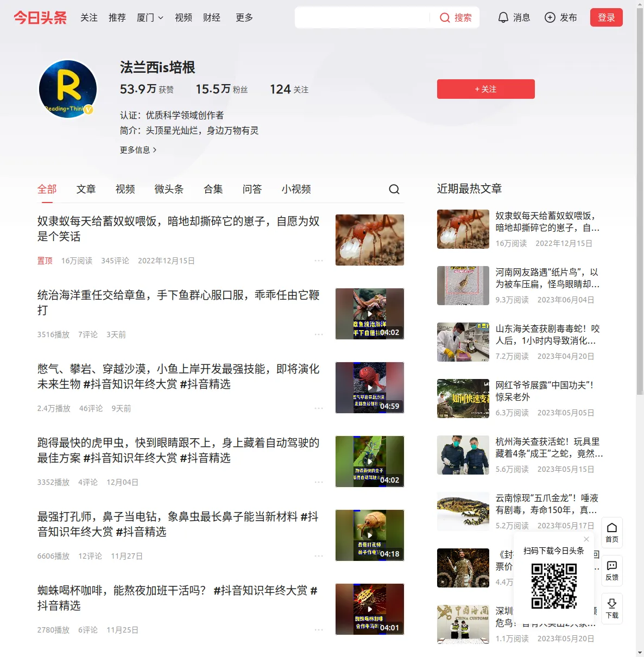Open the profile avatar of 法兰西is培根
The image size is (644, 657).
click(68, 89)
